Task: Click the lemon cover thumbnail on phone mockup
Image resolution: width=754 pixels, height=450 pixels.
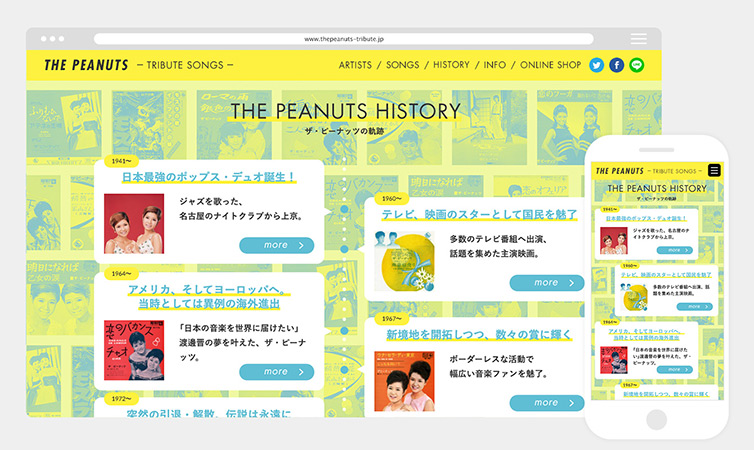Action: (634, 297)
